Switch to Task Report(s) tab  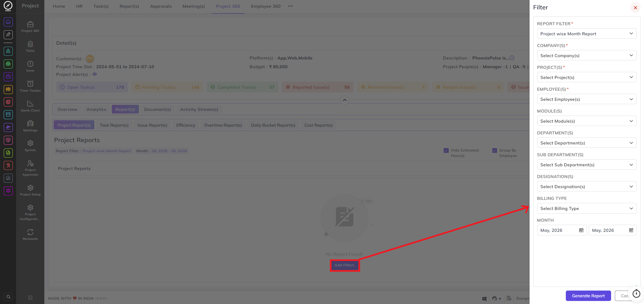[114, 125]
